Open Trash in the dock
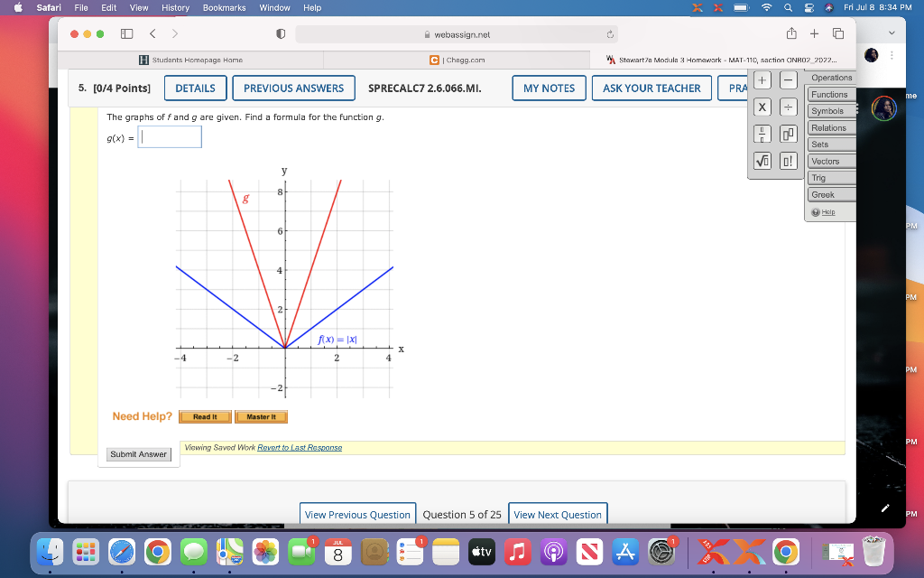This screenshot has height=578, width=924. point(873,552)
